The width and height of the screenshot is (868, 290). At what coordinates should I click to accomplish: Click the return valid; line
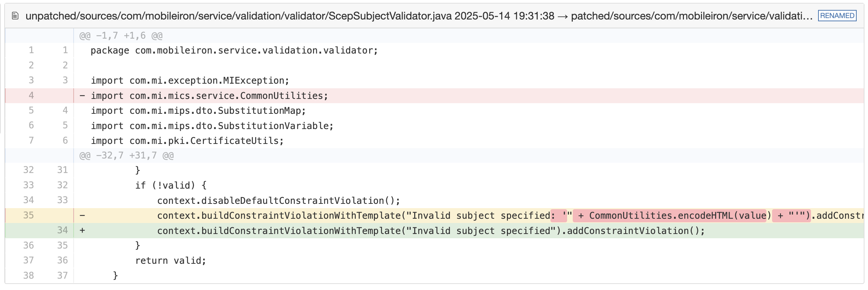coord(171,261)
